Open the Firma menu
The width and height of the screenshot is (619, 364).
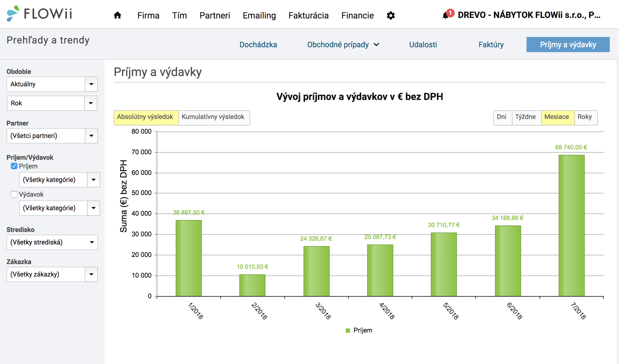click(x=148, y=15)
